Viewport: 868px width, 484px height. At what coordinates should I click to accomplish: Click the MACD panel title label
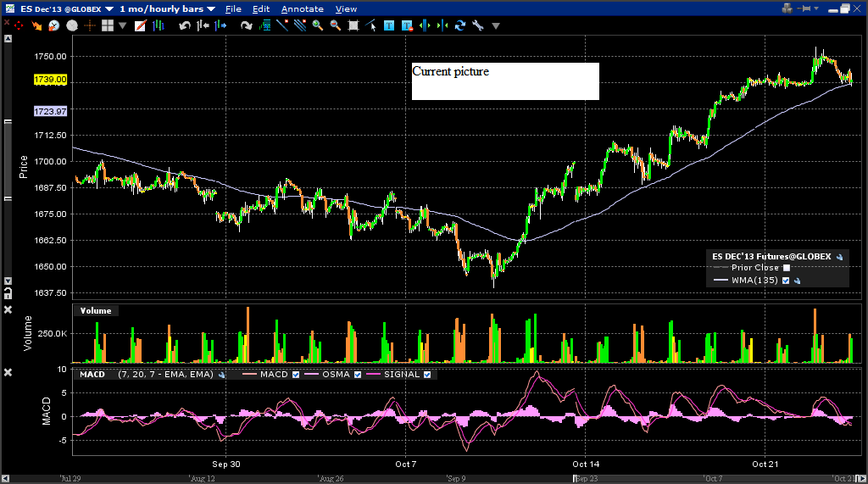coord(92,375)
